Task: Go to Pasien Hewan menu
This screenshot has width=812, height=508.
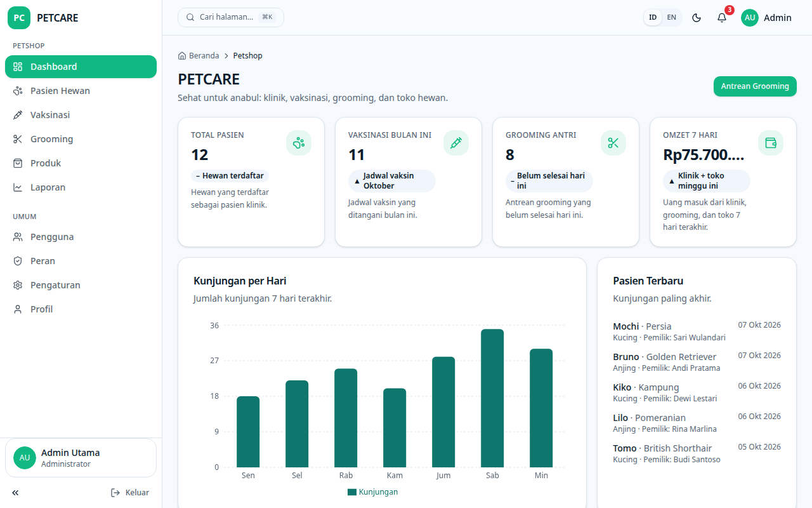Action: click(81, 91)
